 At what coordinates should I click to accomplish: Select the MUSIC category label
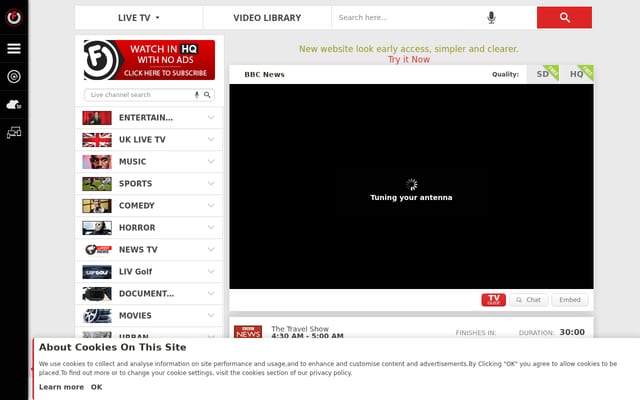(x=132, y=162)
